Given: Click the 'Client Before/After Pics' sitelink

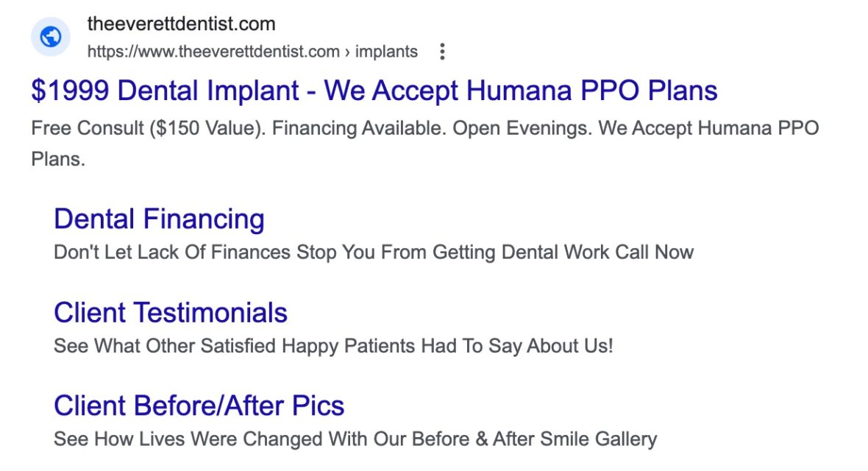Looking at the screenshot, I should (x=199, y=405).
